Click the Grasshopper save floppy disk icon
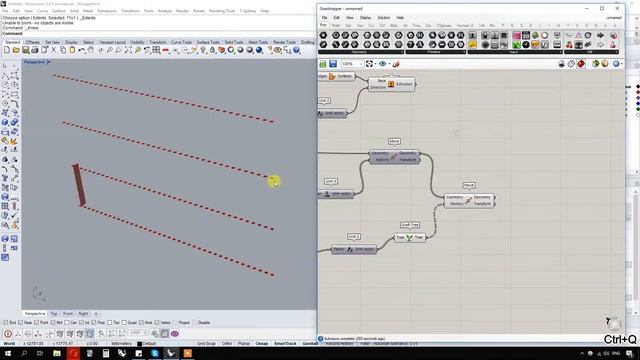Screen dimensions: 640x360 [x=333, y=64]
